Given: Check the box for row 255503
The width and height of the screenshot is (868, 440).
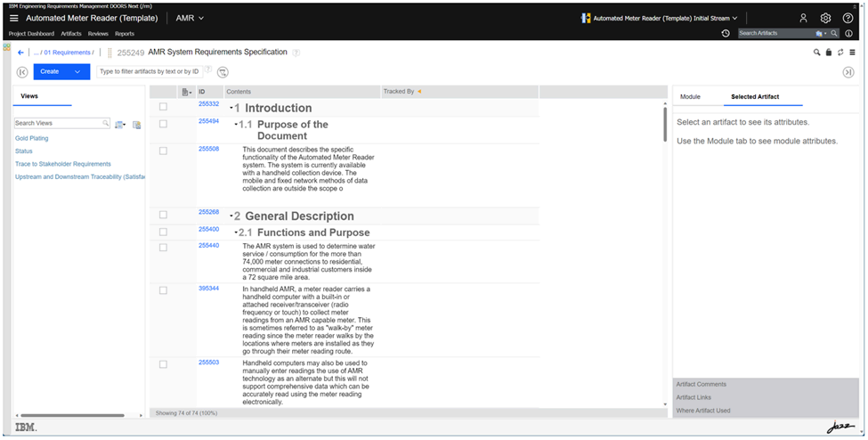Looking at the screenshot, I should 163,364.
